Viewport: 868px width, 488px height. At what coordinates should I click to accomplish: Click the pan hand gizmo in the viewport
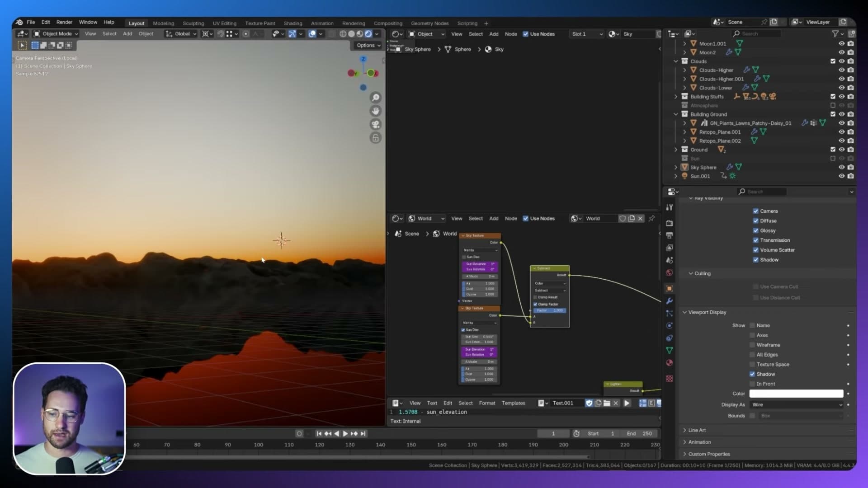click(x=375, y=111)
